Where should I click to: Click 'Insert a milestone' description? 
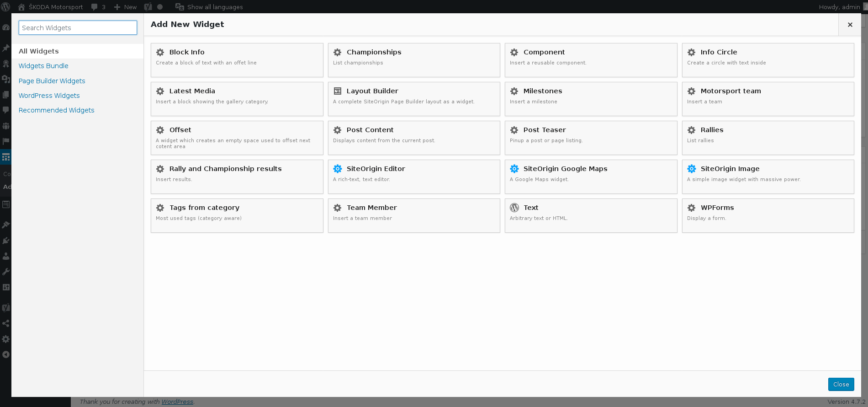click(x=534, y=102)
